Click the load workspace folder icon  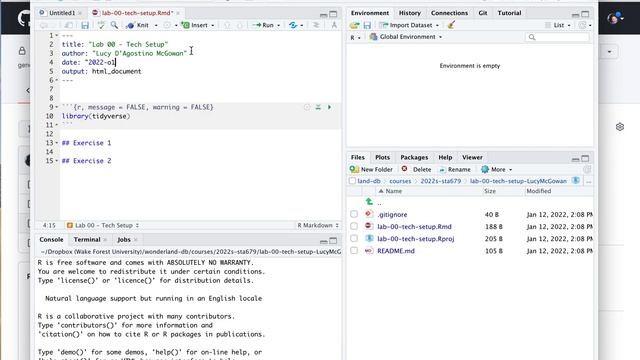tap(354, 25)
